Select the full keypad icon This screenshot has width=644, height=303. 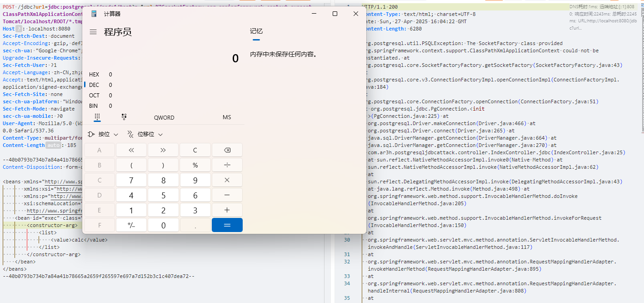coord(97,117)
